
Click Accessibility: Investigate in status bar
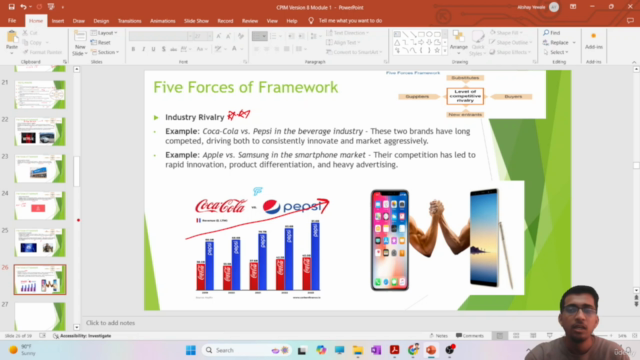[82, 336]
